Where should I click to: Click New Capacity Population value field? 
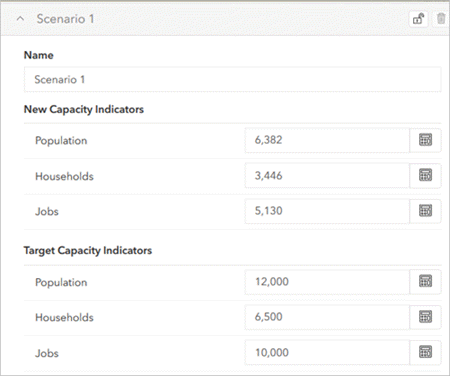pyautogui.click(x=327, y=140)
